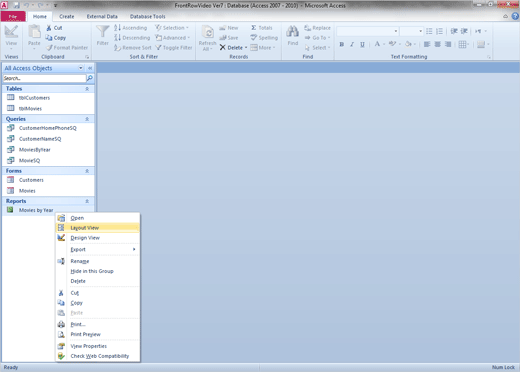Switch to the Create ribbon tab
Image resolution: width=520 pixels, height=372 pixels.
tap(67, 16)
